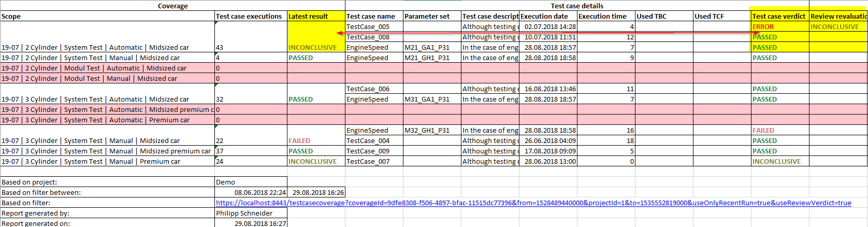Screen dimensions: 868x227
Task: Select the Execution date header cell
Action: 547,17
